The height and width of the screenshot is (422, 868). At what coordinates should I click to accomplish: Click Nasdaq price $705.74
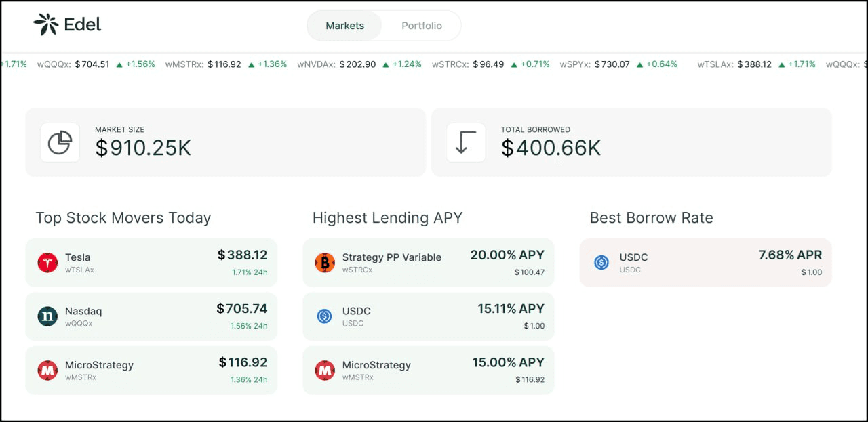coord(242,309)
